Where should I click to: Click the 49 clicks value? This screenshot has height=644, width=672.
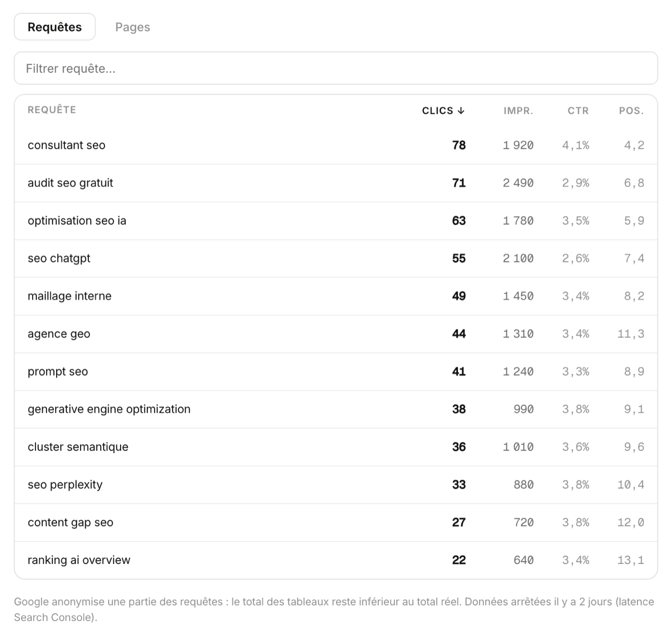[x=459, y=297]
